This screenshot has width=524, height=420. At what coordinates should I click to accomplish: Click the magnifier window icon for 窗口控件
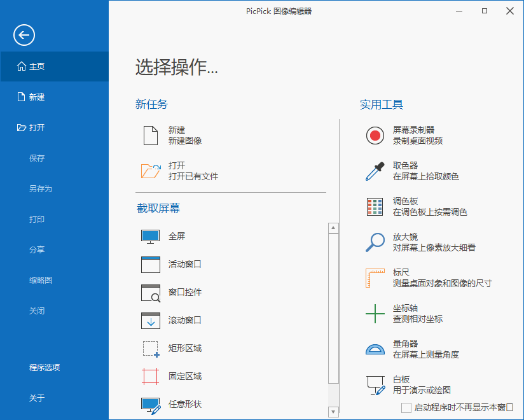(151, 293)
